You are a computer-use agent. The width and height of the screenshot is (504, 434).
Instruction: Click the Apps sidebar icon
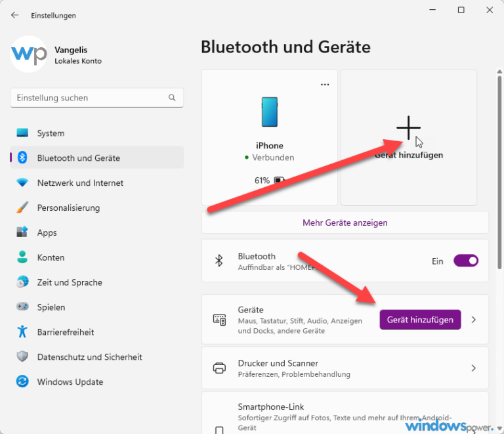click(22, 232)
